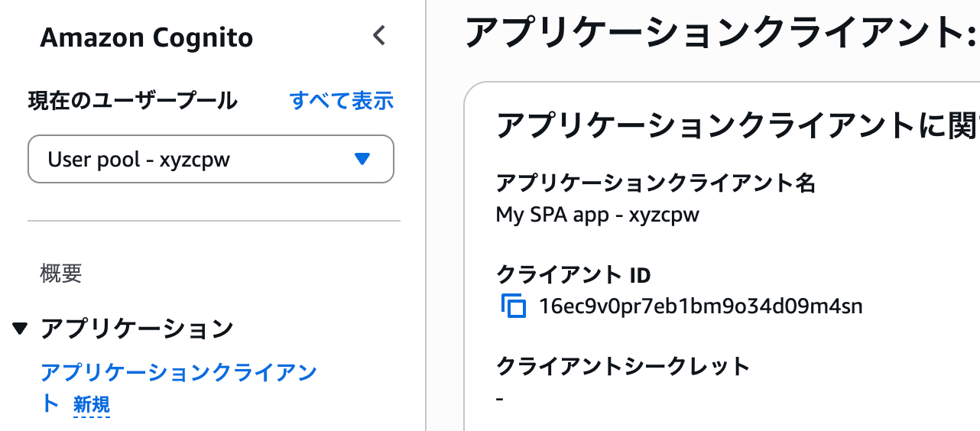Image resolution: width=980 pixels, height=431 pixels.
Task: Open the 概要 navigation item
Action: (x=61, y=274)
